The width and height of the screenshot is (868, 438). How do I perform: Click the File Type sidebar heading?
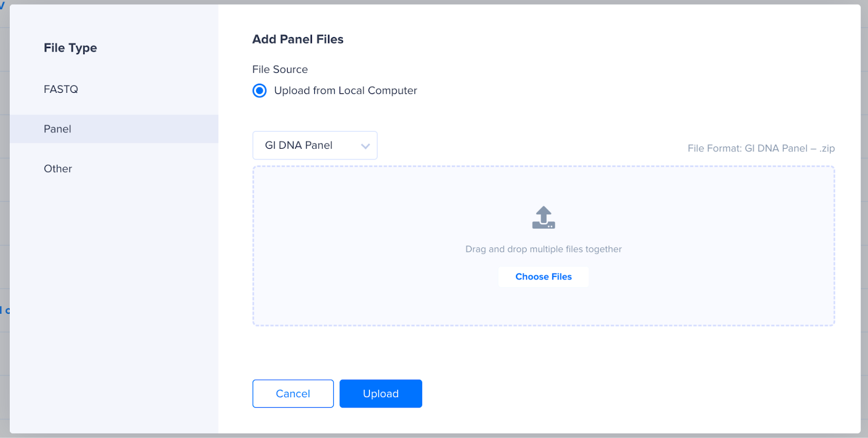tap(71, 48)
